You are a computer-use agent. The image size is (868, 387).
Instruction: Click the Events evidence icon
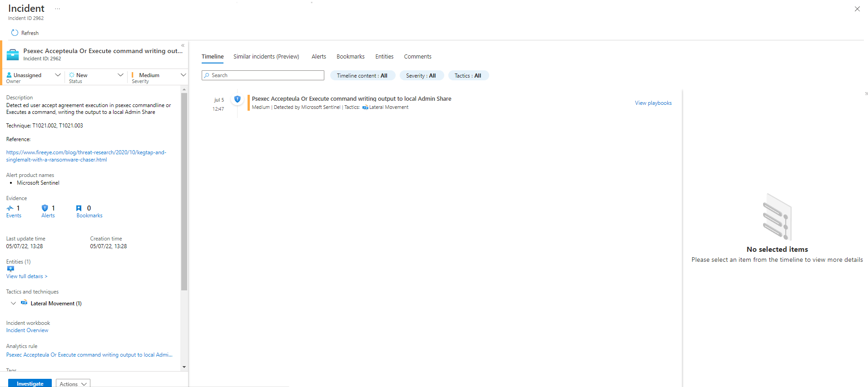tap(10, 208)
